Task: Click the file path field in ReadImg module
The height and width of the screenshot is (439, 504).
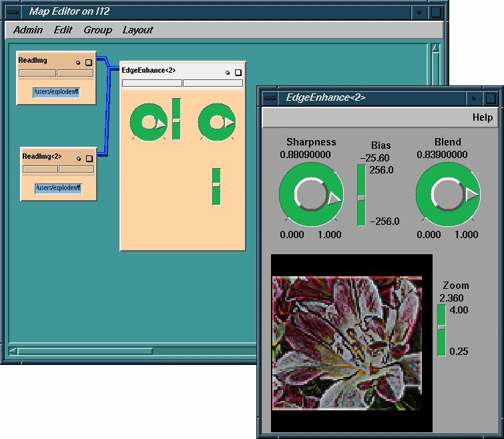Action: [x=57, y=92]
